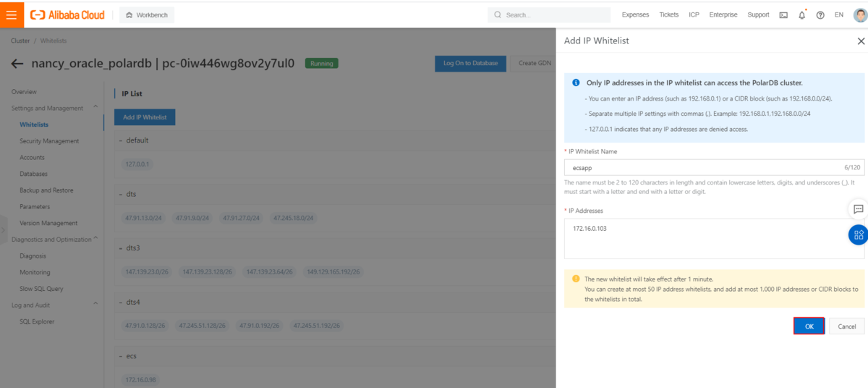The image size is (868, 388).
Task: Launch Cloud Shell terminal icon
Action: 783,14
